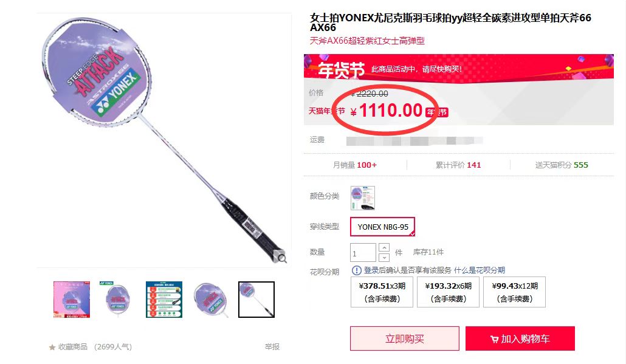
Task: Select the first pink product thumbnail
Action: 72,300
